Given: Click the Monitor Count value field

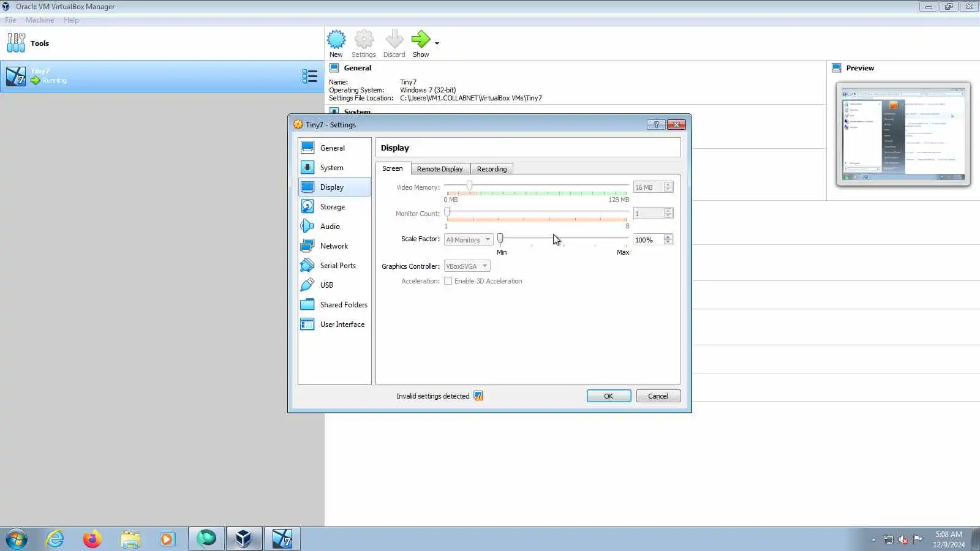Looking at the screenshot, I should point(648,214).
